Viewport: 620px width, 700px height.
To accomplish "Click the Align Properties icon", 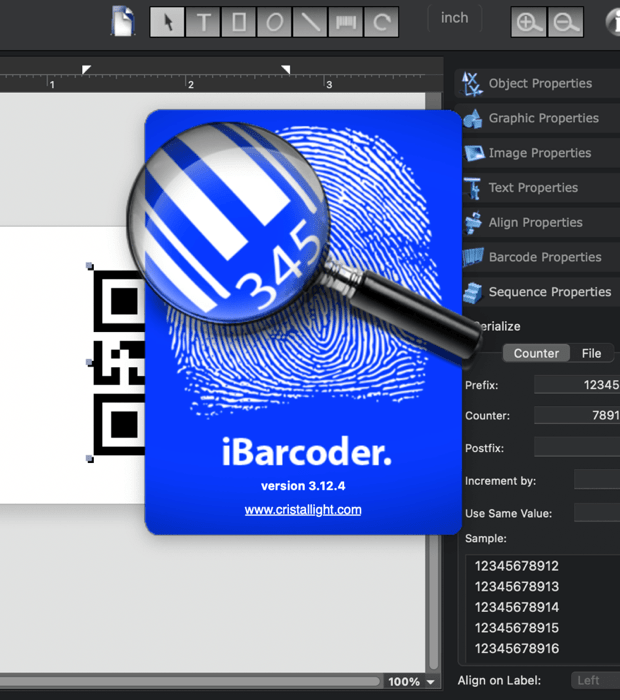I will [473, 222].
